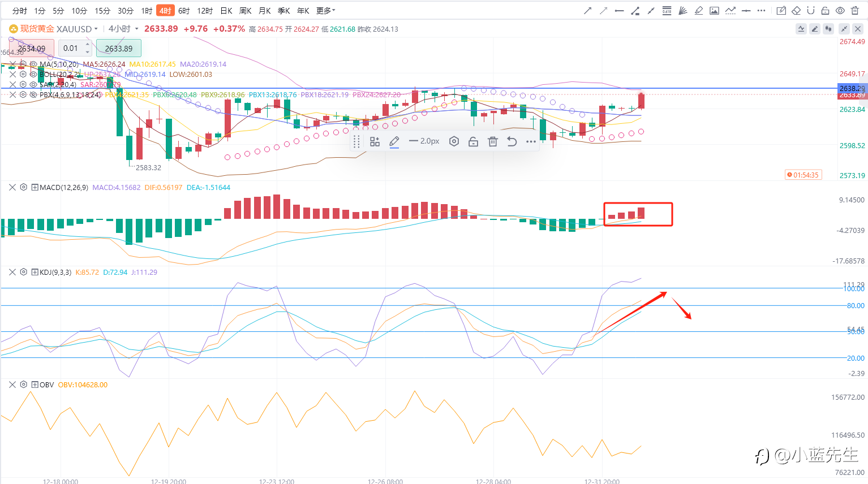The image size is (868, 484).
Task: Choose the Gann fan drawing tool
Action: point(682,11)
